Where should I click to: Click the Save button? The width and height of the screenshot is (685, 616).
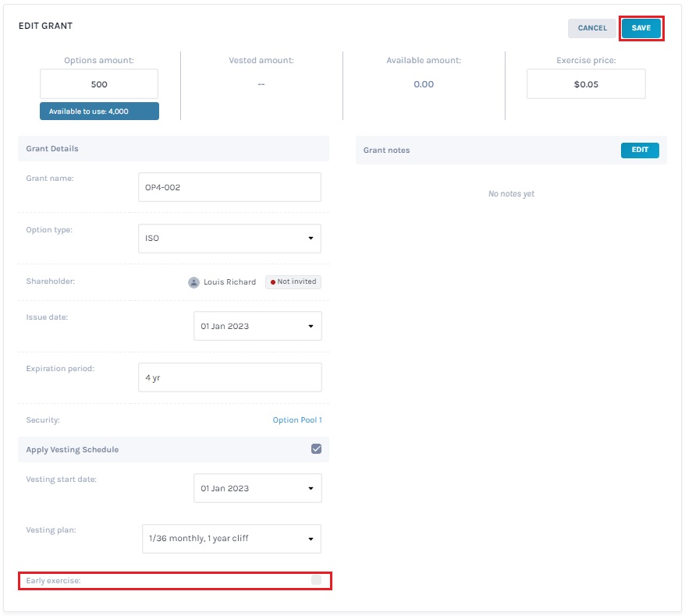(641, 28)
